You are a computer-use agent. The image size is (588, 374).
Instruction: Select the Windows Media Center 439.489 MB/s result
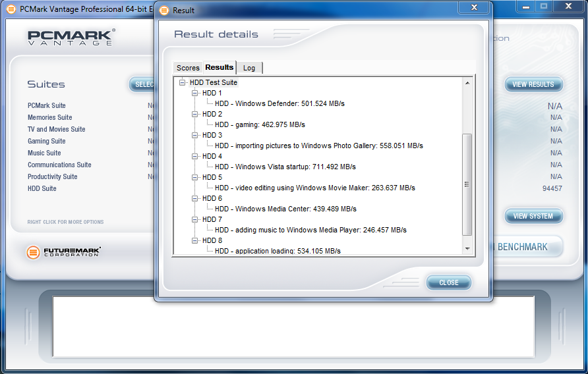[285, 209]
